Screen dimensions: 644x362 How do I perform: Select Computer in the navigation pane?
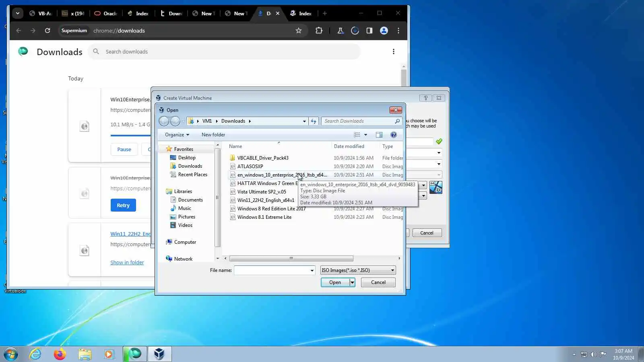pyautogui.click(x=185, y=242)
